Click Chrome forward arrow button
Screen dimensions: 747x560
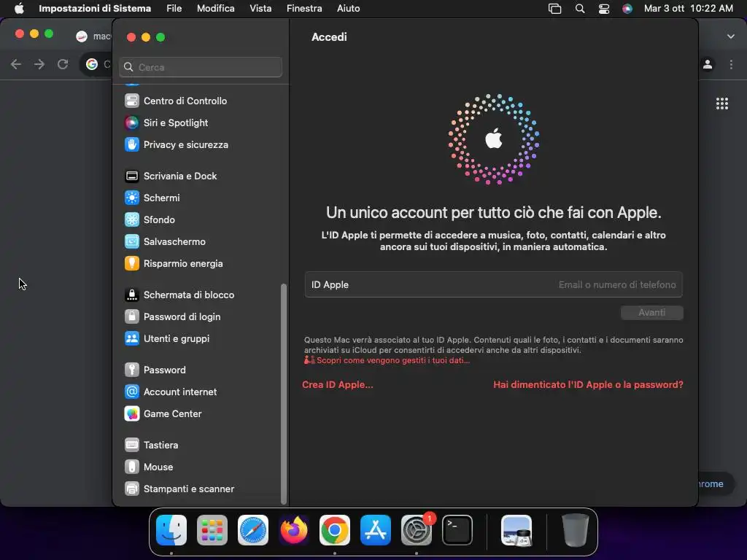[x=39, y=64]
